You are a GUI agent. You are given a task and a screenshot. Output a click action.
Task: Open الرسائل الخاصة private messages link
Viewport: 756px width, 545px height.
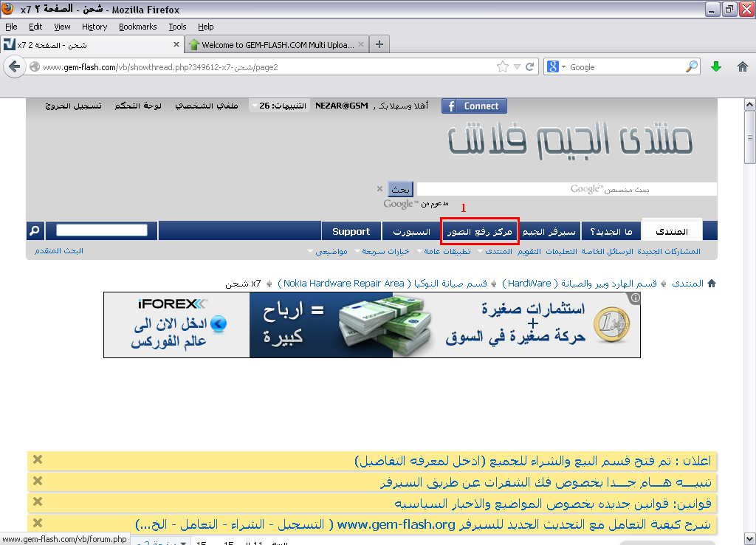click(x=607, y=251)
